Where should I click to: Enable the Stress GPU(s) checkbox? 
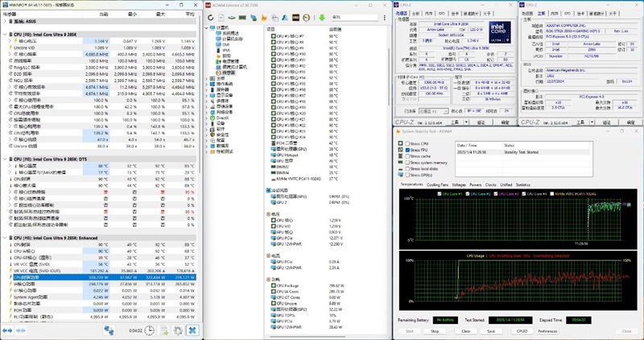pos(407,175)
